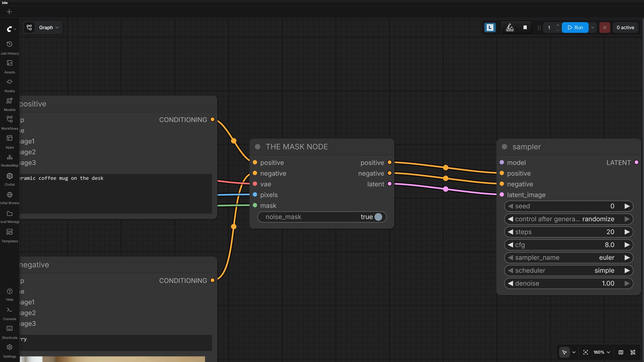Select the pointer select-mode tool
The width and height of the screenshot is (644, 362).
(x=565, y=352)
